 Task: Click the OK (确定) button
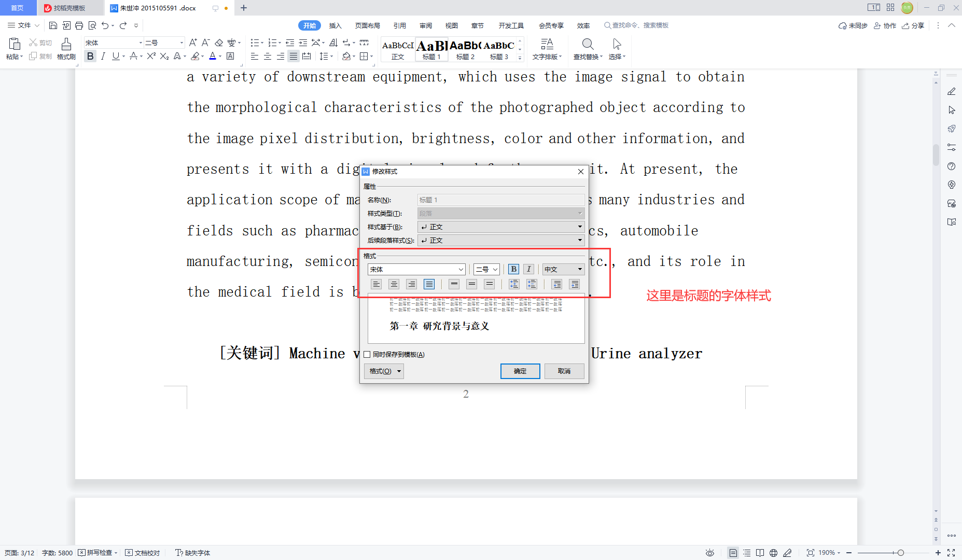[520, 371]
